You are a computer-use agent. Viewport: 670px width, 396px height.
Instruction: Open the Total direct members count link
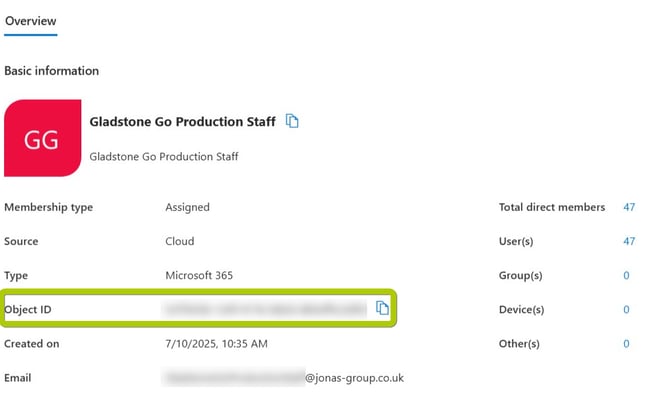point(629,207)
